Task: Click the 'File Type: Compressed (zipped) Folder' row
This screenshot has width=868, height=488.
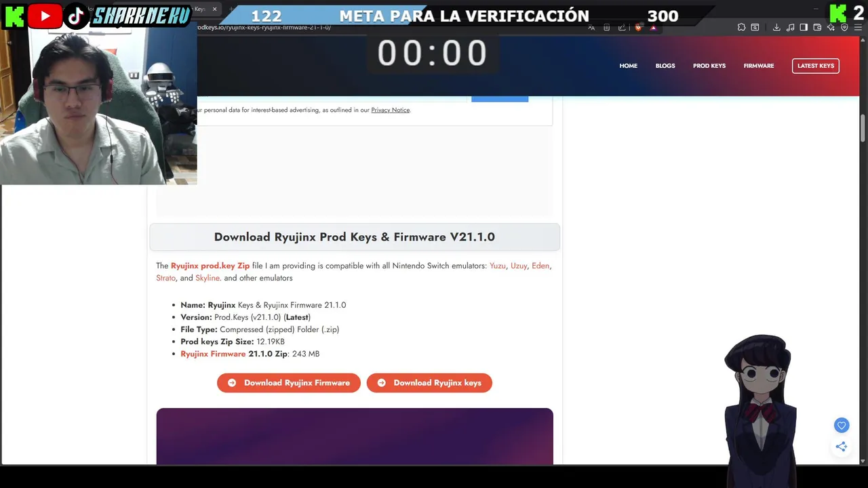Action: (x=260, y=329)
